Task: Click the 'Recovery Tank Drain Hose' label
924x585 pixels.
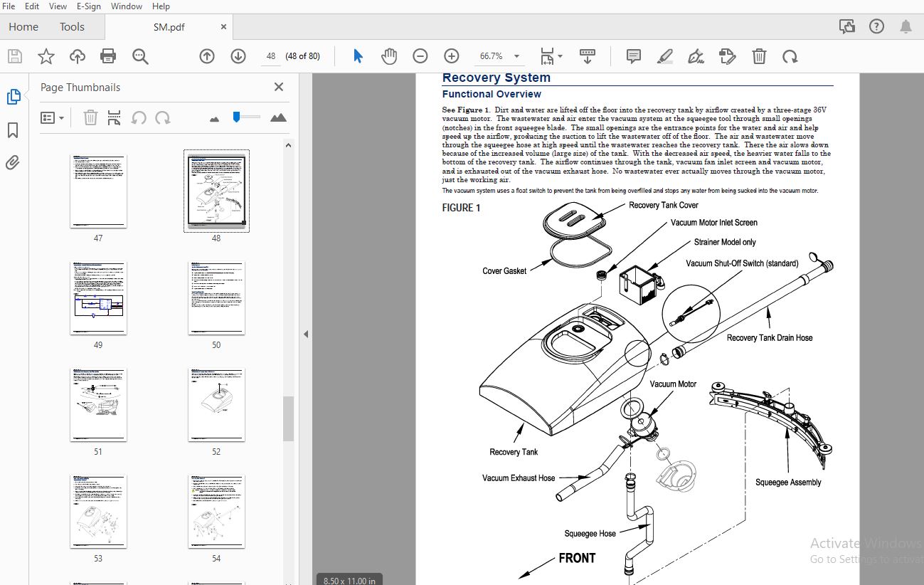Action: point(770,338)
